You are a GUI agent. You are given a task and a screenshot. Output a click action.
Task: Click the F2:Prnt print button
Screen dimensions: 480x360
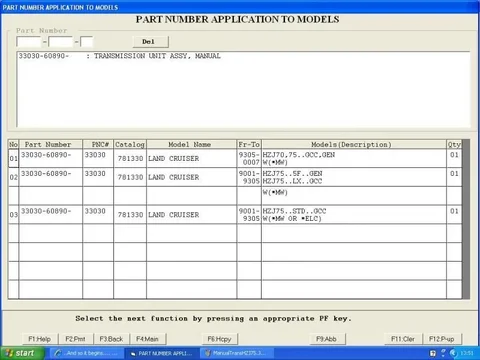coord(76,339)
